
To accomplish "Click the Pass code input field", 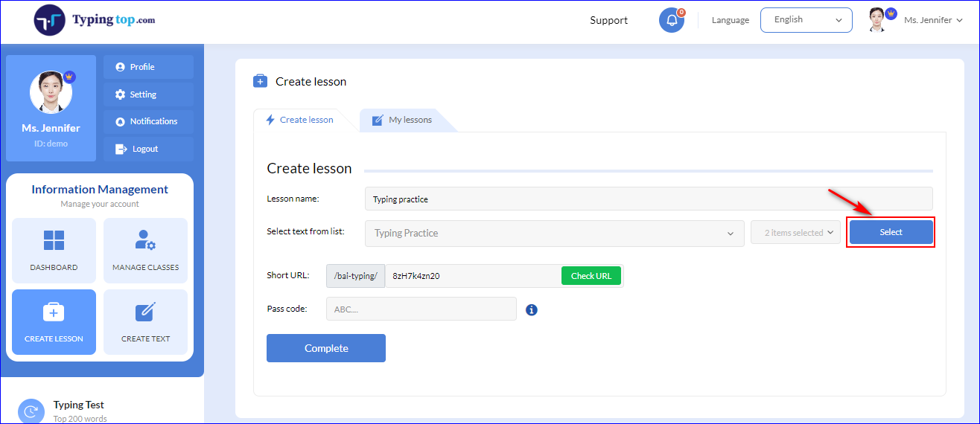I will pos(421,309).
